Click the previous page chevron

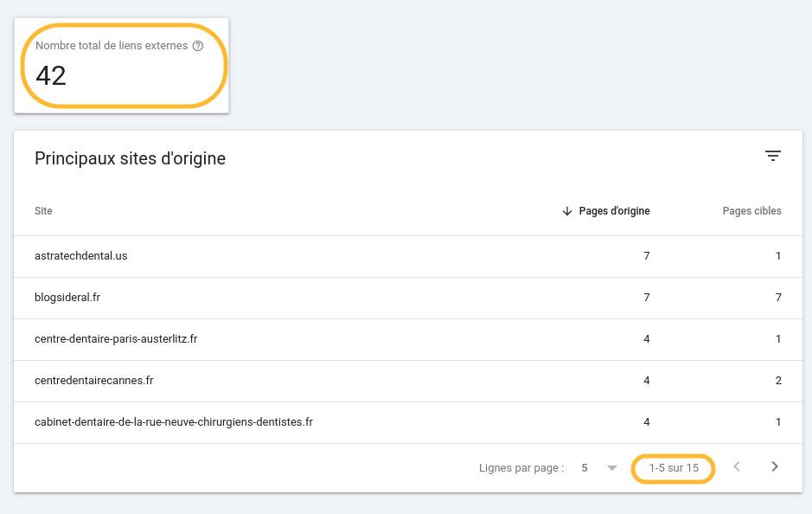(x=736, y=466)
